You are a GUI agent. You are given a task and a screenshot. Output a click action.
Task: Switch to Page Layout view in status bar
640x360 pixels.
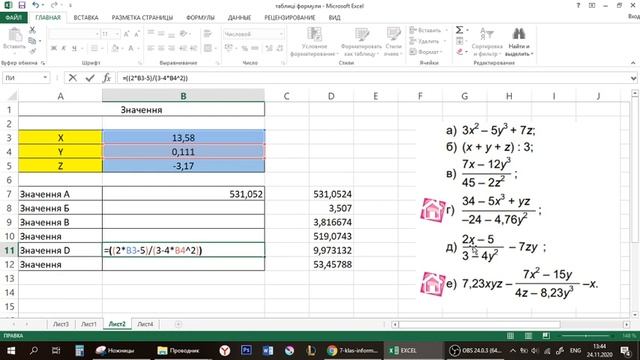pos(528,336)
